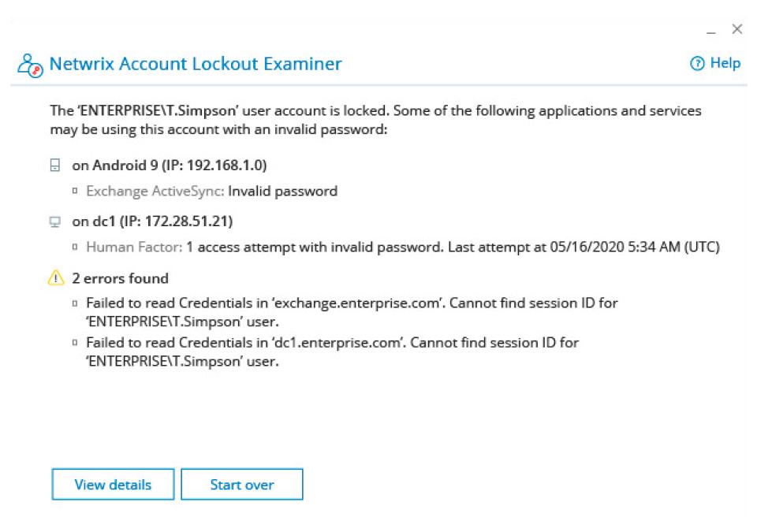Click the Netwrix Account Lockout Examiner title
This screenshot has width=757, height=532.
click(x=196, y=64)
